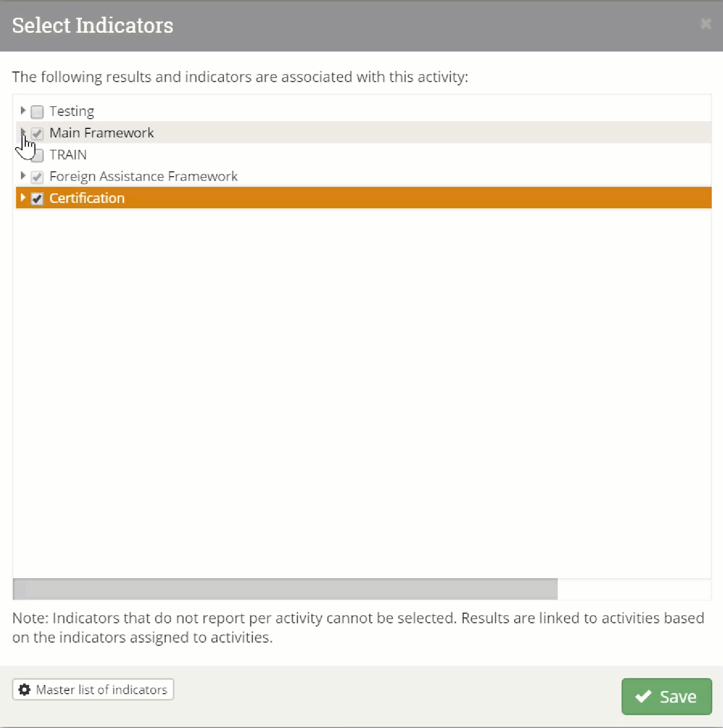Select the Main Framework label

pyautogui.click(x=101, y=133)
